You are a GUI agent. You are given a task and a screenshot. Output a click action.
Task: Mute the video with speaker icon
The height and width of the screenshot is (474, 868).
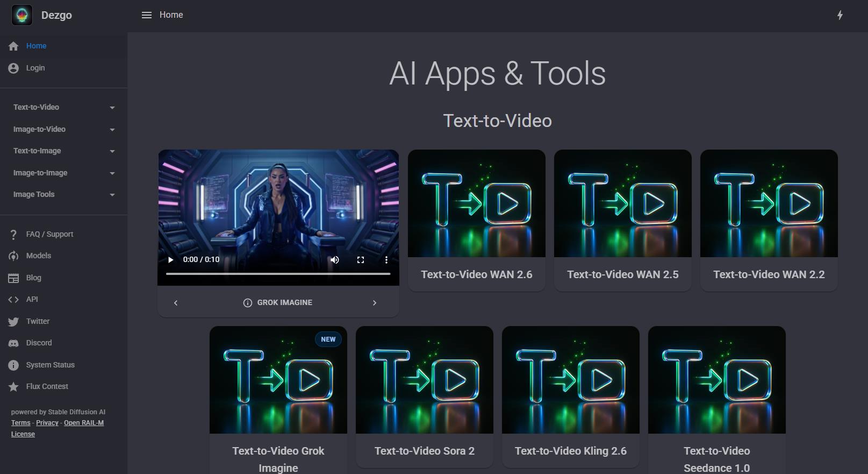[x=335, y=260]
